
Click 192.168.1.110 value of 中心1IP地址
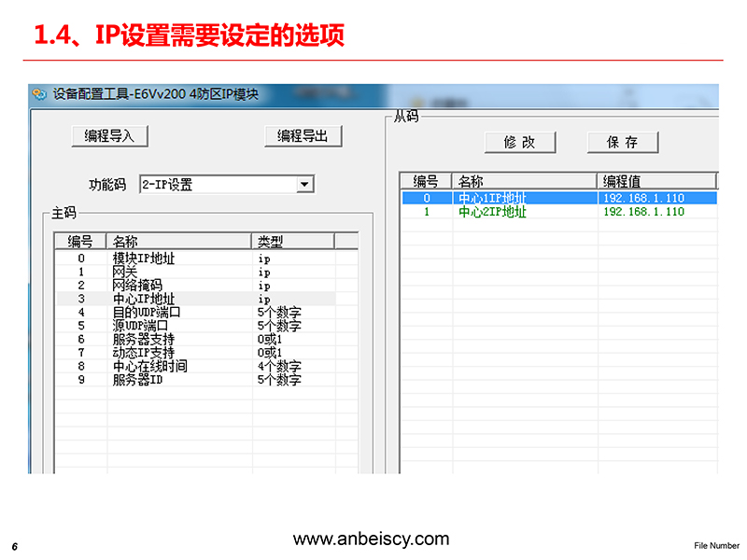pos(643,198)
